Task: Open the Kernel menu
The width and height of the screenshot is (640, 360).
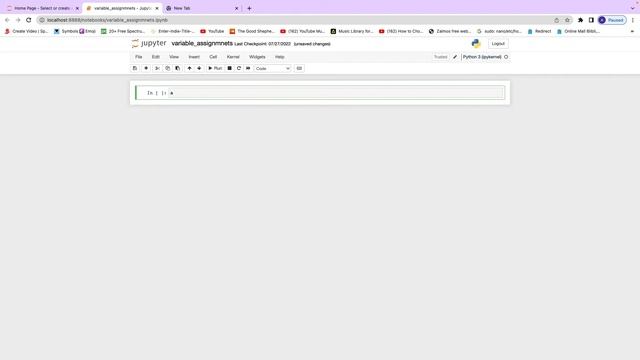Action: 233,57
